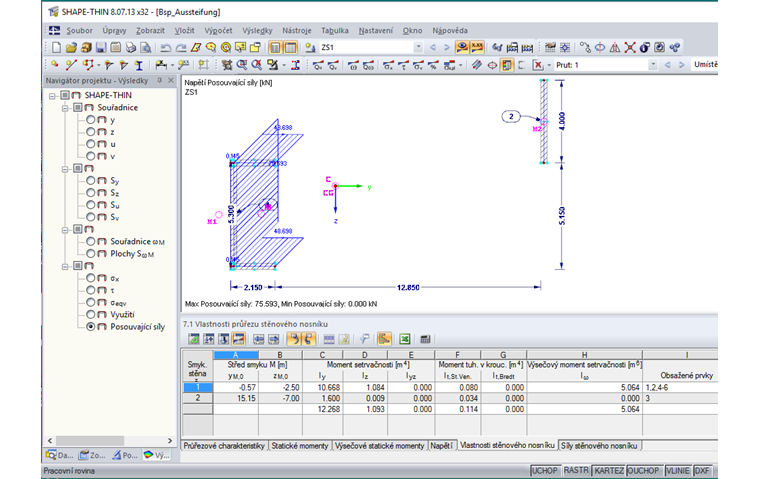Go to previous table left arrow icon

tap(259, 339)
